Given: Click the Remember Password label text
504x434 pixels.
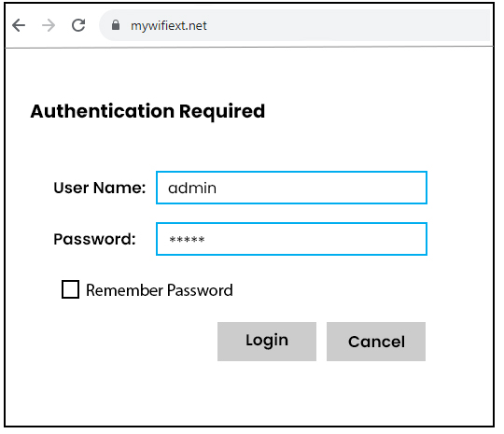Looking at the screenshot, I should pos(160,290).
